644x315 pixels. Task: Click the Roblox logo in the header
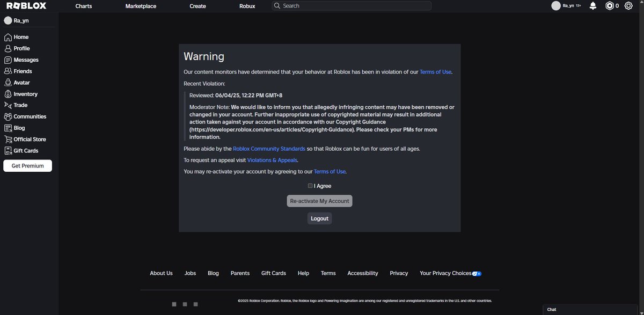click(x=26, y=6)
